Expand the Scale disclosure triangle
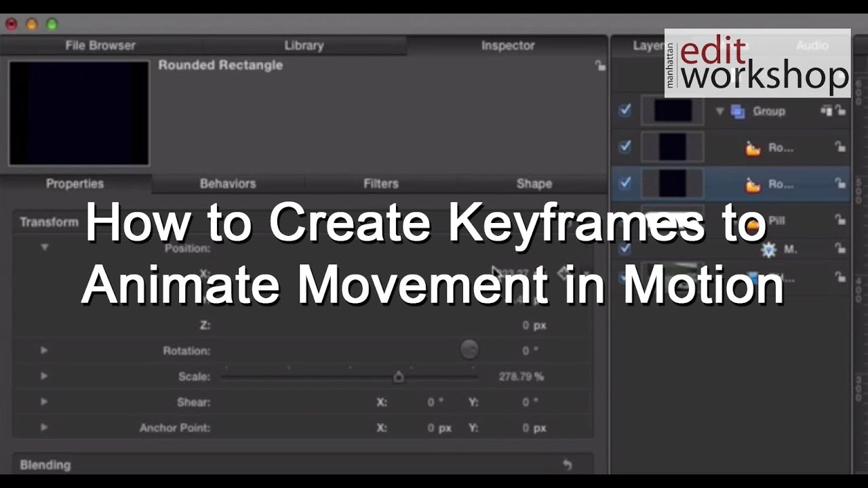This screenshot has width=868, height=488. pos(44,376)
